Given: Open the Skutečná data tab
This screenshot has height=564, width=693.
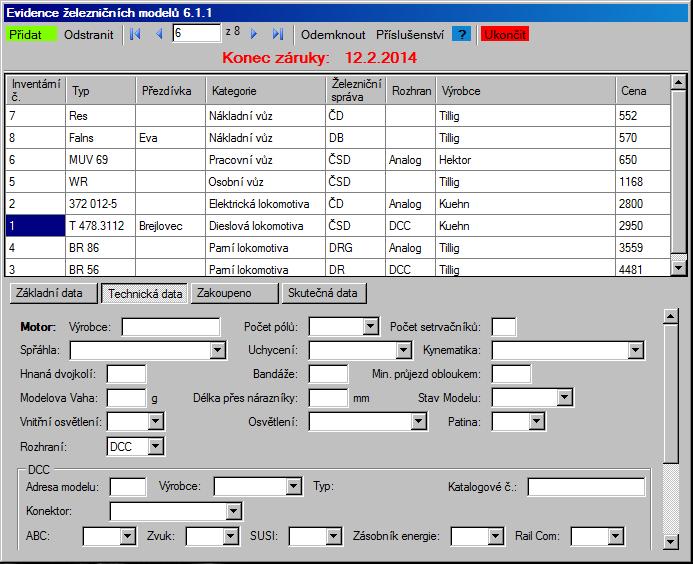Looking at the screenshot, I should pyautogui.click(x=325, y=294).
